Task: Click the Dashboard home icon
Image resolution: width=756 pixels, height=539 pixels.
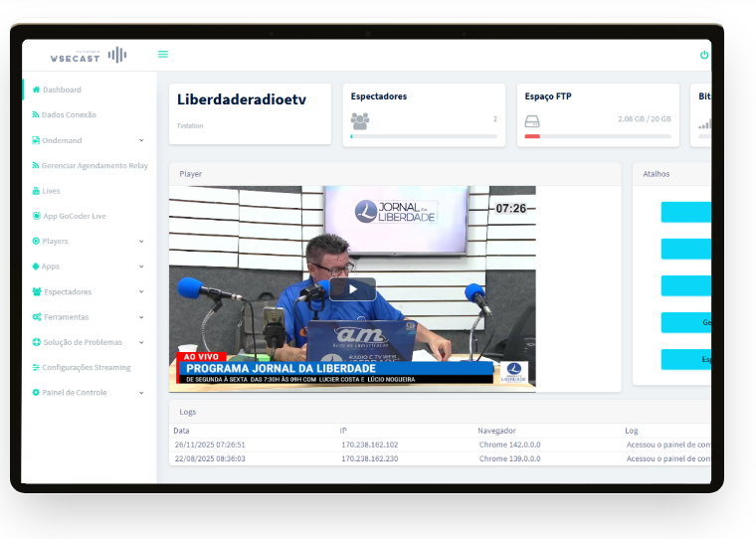Action: pyautogui.click(x=36, y=90)
